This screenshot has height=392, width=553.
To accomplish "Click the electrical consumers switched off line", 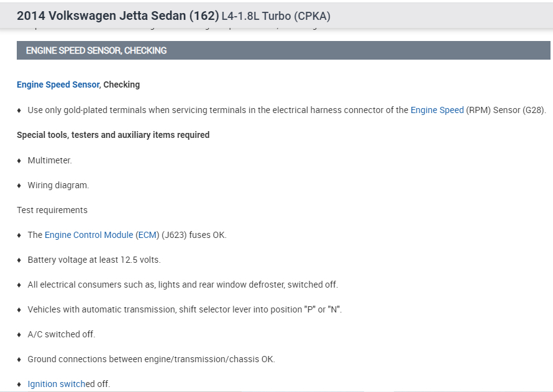I will [x=183, y=285].
